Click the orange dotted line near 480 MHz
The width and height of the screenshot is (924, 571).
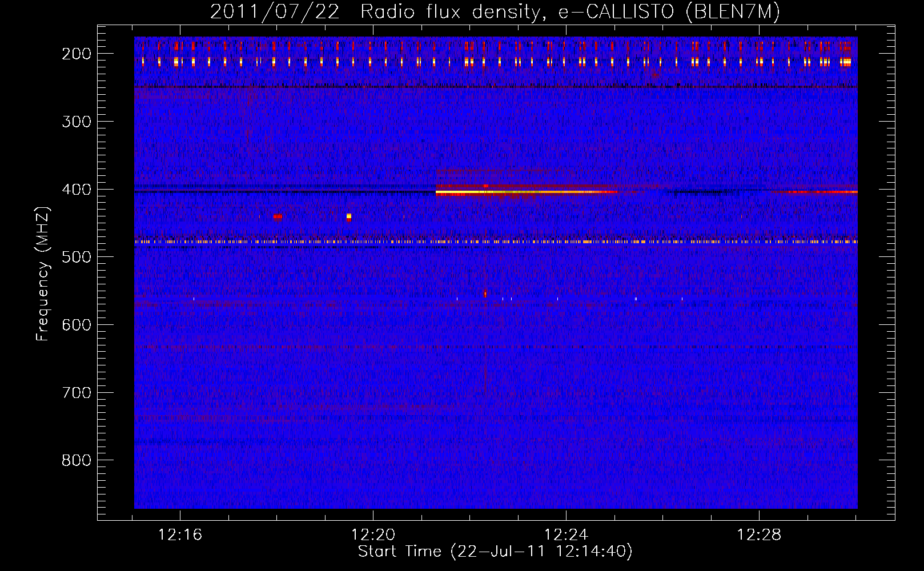pyautogui.click(x=496, y=242)
